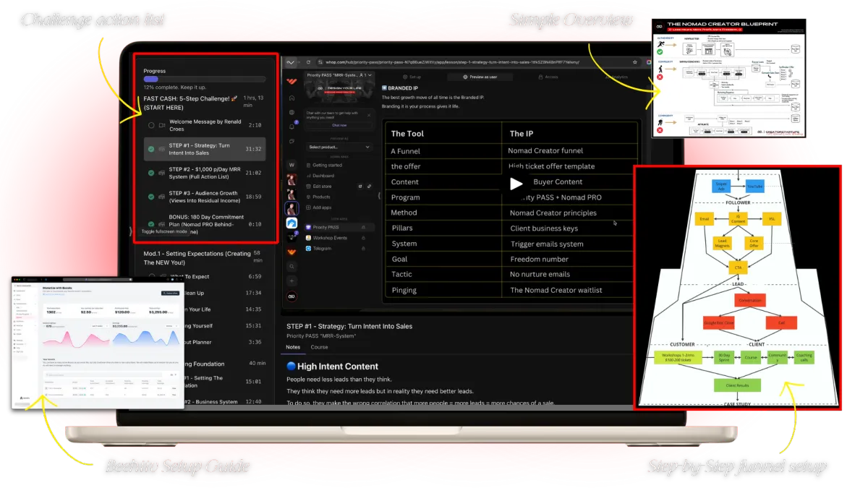This screenshot has width=868, height=488.
Task: Open the Telegram app icon
Action: [309, 248]
